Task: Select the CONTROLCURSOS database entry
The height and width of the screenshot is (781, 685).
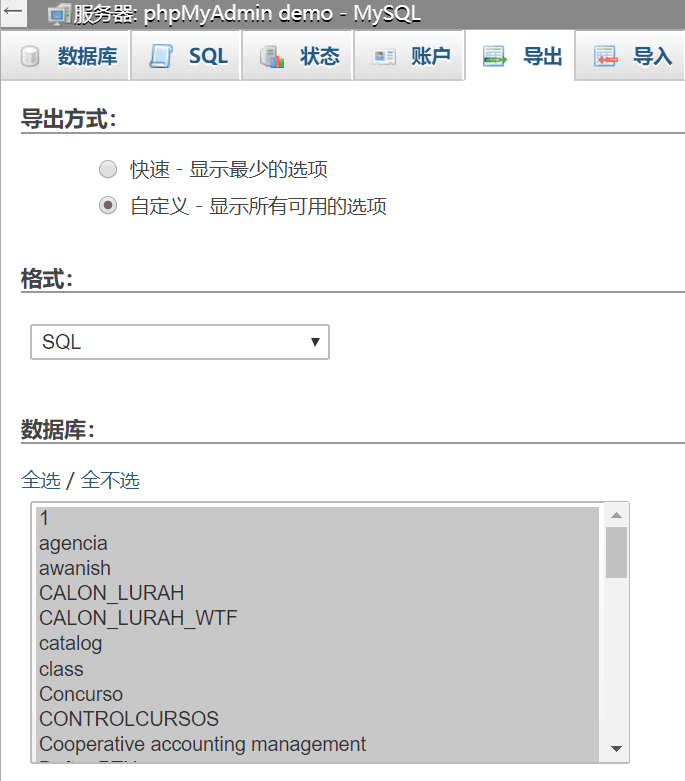Action: pyautogui.click(x=318, y=719)
